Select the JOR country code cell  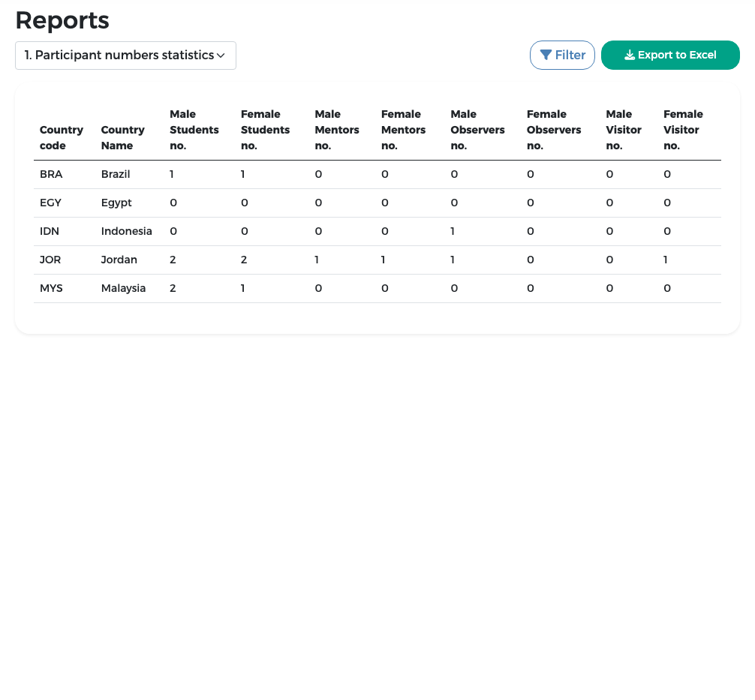50,260
